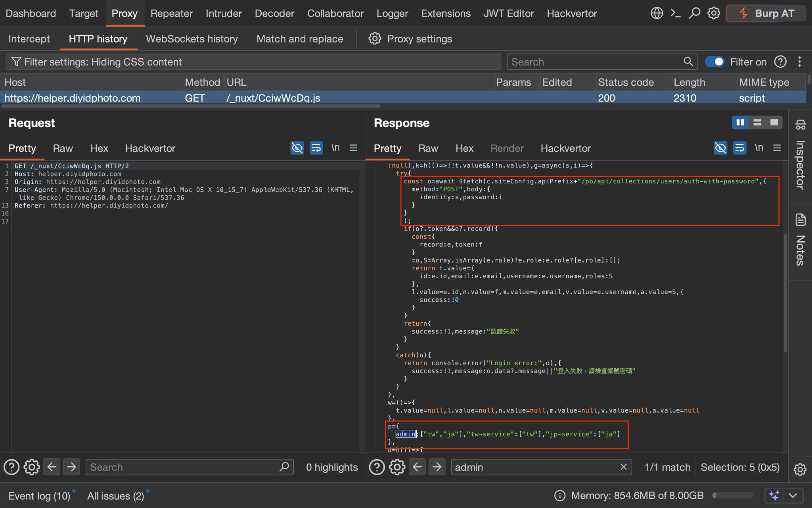Open filter help question mark icon
The image size is (812, 508).
780,62
